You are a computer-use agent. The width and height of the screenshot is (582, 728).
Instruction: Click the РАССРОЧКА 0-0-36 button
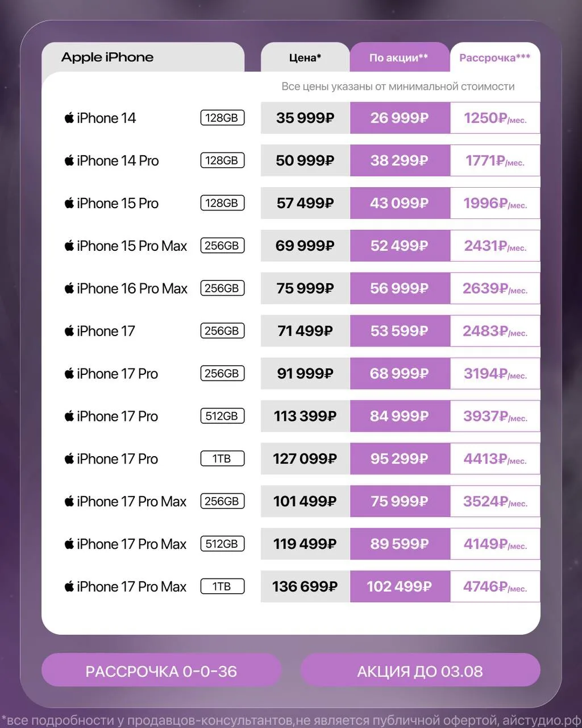[x=161, y=671]
